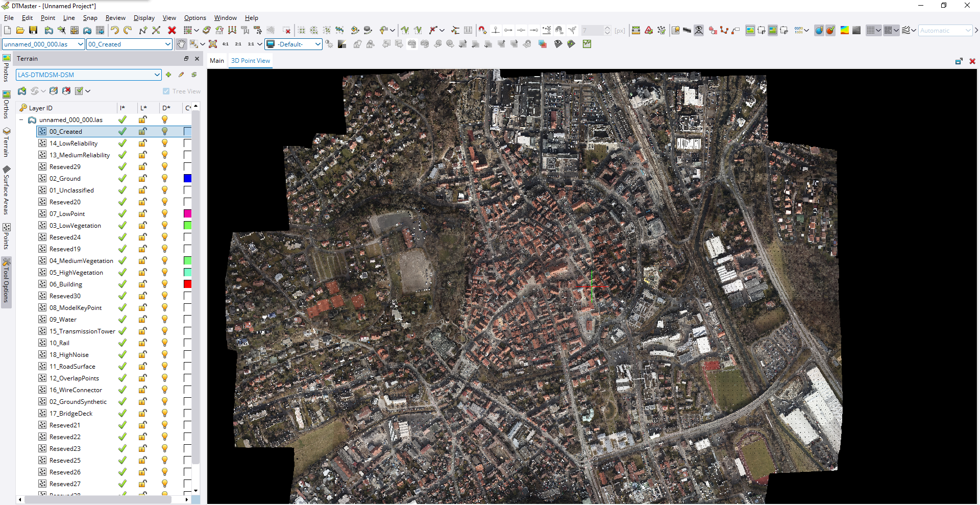Toggle the green checkmark for 06_Building layer
980x505 pixels.
tap(122, 284)
